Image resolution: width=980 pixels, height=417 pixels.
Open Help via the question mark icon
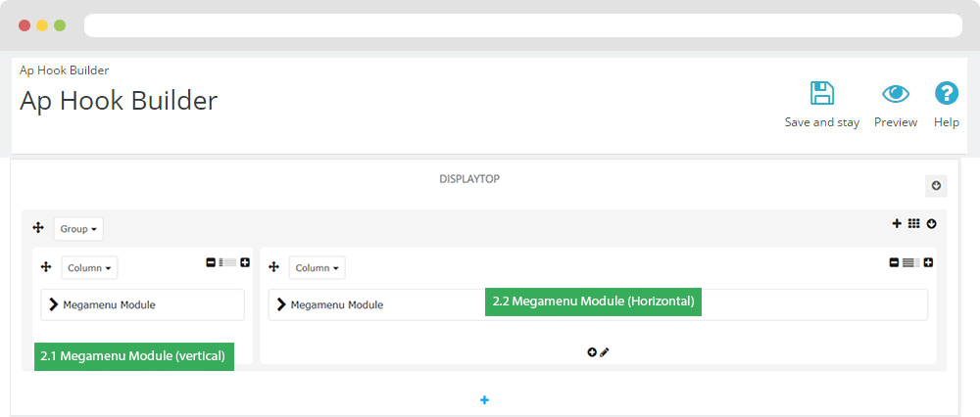pos(947,94)
